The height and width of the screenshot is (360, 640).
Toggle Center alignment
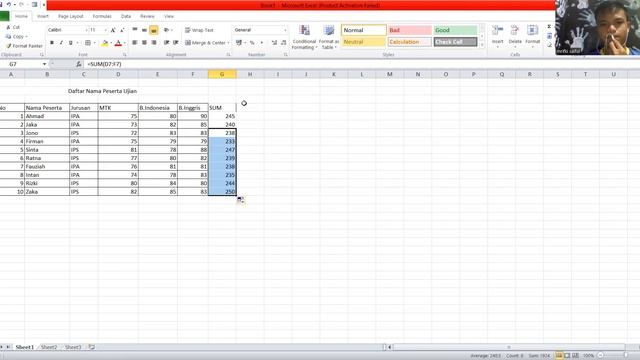tap(144, 43)
